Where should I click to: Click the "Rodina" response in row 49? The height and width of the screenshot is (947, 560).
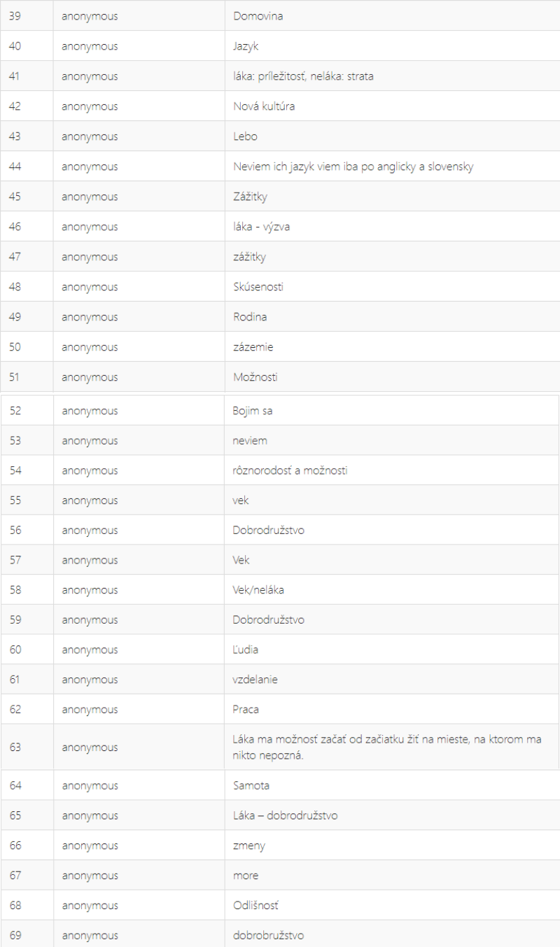coord(249,317)
